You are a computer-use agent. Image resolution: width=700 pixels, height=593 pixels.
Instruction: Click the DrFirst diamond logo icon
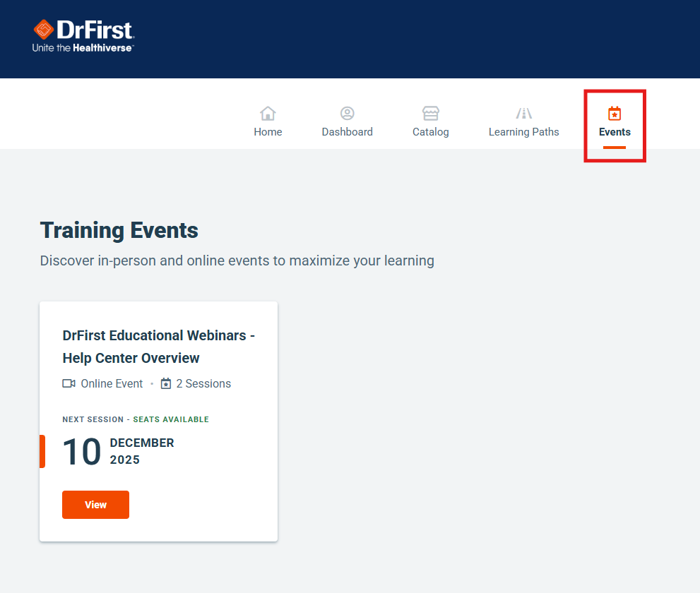tap(45, 30)
